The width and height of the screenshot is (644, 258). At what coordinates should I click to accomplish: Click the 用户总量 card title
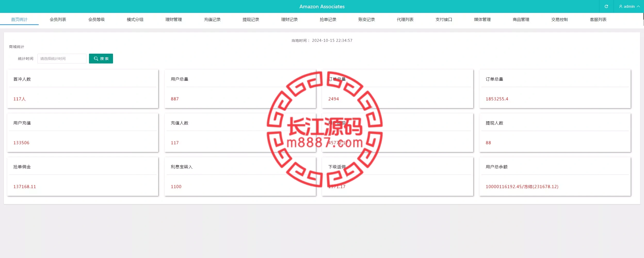(180, 79)
